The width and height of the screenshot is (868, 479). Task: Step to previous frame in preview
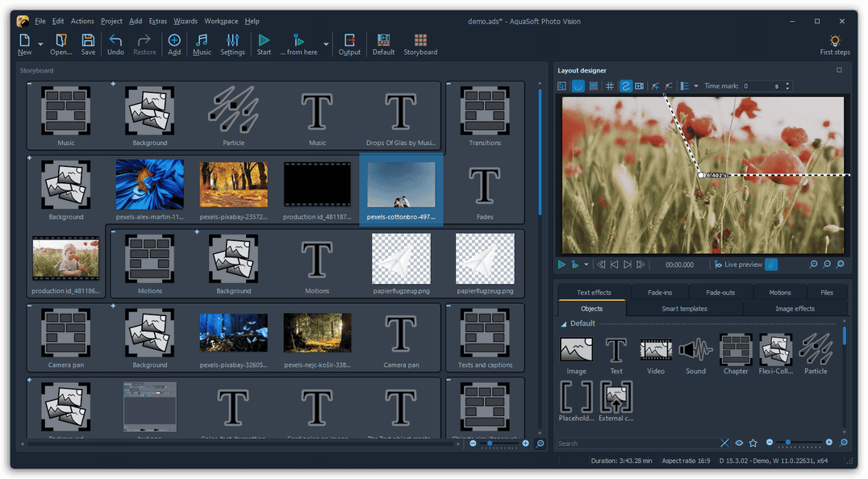(614, 264)
